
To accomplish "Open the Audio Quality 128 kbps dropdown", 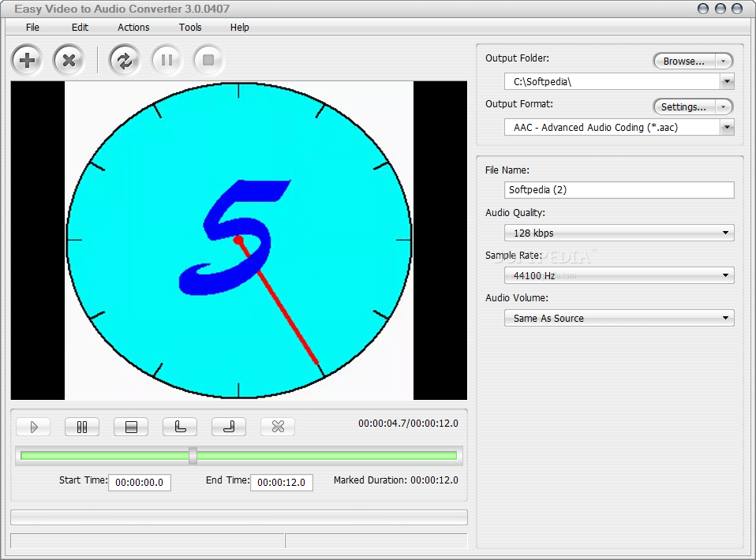I will pos(619,233).
